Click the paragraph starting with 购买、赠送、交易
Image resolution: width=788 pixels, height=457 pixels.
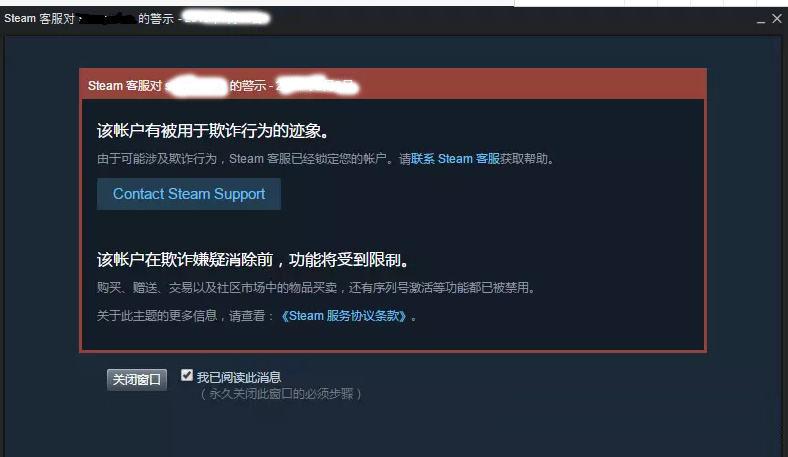pos(316,288)
